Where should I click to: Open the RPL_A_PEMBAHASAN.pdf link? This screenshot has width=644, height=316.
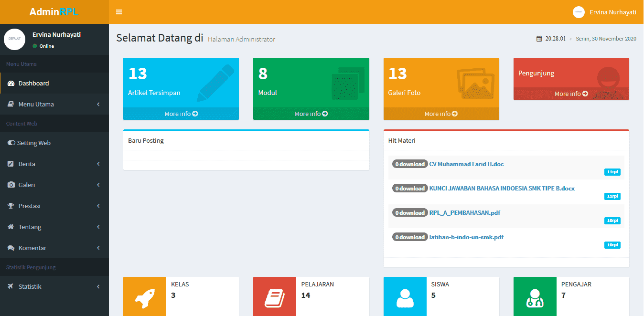click(x=466, y=212)
